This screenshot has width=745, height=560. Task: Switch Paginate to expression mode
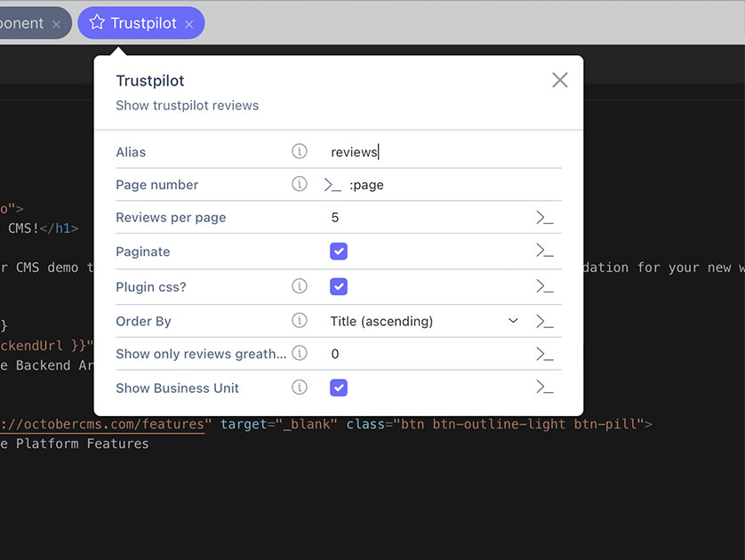tap(544, 251)
